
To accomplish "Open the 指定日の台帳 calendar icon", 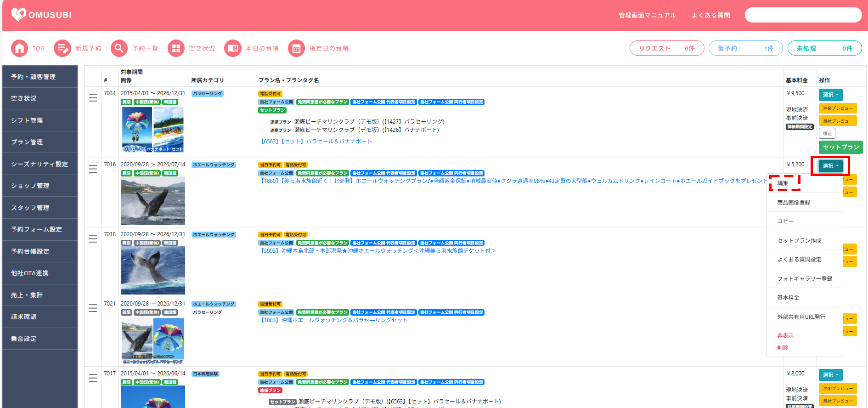I will coord(296,48).
